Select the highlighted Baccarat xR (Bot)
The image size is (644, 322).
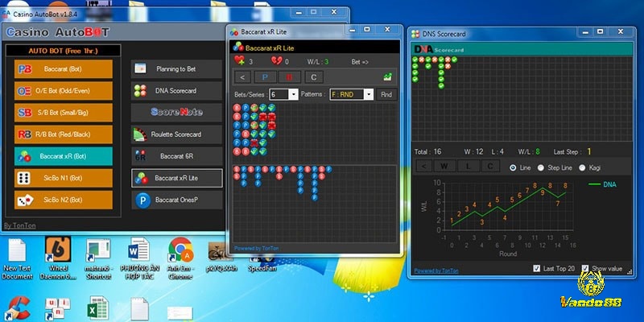64,156
